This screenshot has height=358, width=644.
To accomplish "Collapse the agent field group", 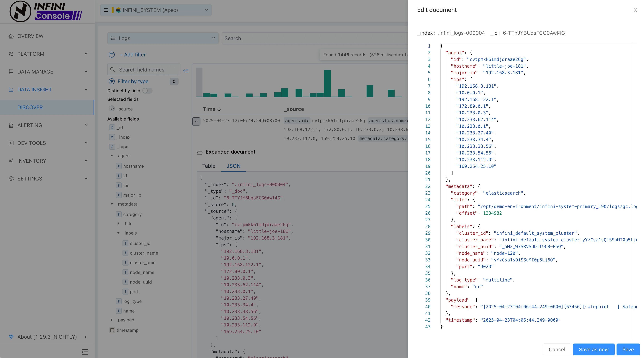I will tap(112, 156).
